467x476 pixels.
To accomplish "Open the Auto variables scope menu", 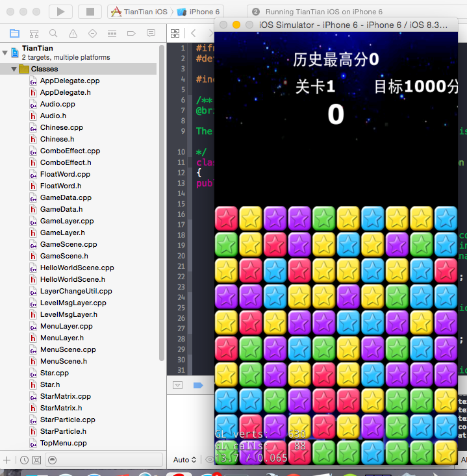I will pyautogui.click(x=185, y=460).
